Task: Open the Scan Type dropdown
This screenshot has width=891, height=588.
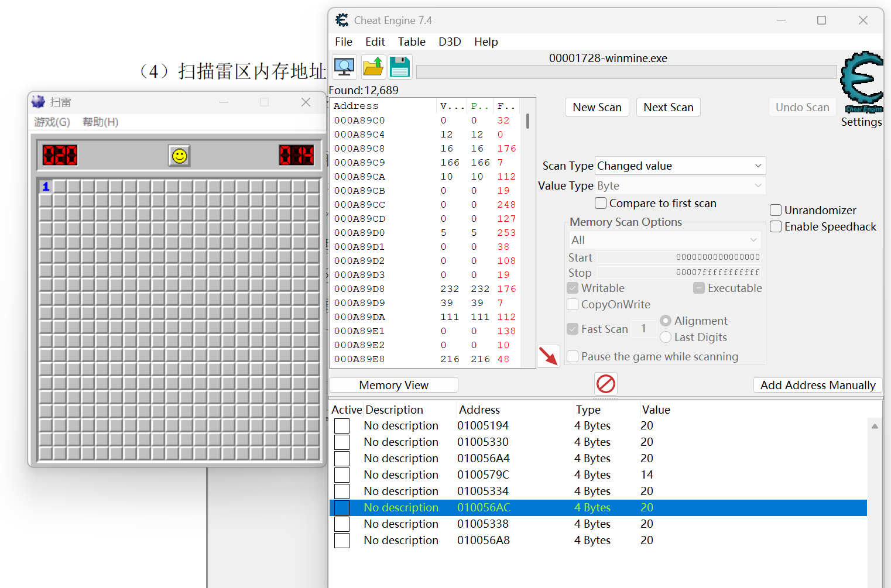Action: point(680,166)
